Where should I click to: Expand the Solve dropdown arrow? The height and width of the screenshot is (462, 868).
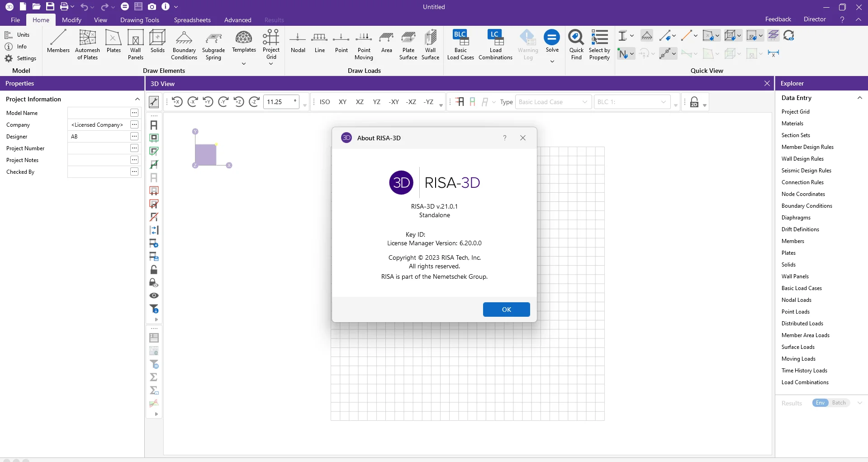pyautogui.click(x=552, y=61)
